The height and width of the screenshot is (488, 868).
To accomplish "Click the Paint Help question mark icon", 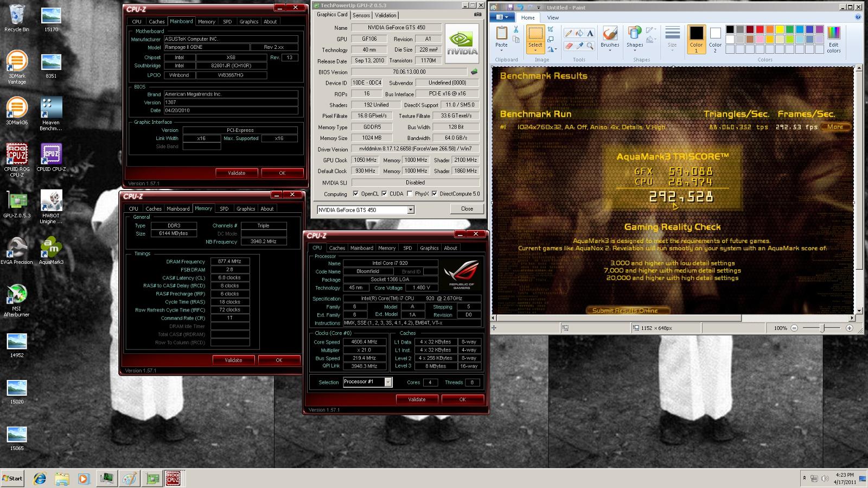I will [x=858, y=17].
